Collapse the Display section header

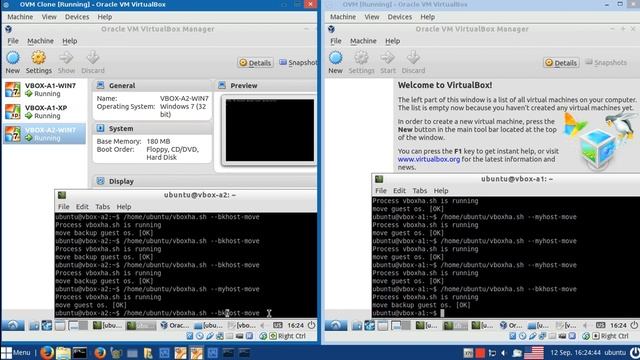(204, 181)
